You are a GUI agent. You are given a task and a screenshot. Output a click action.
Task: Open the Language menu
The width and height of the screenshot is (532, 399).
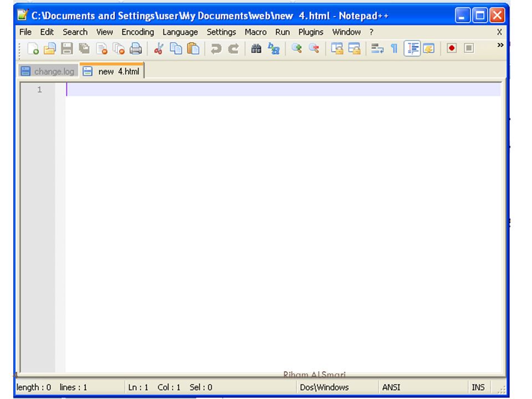(x=180, y=32)
